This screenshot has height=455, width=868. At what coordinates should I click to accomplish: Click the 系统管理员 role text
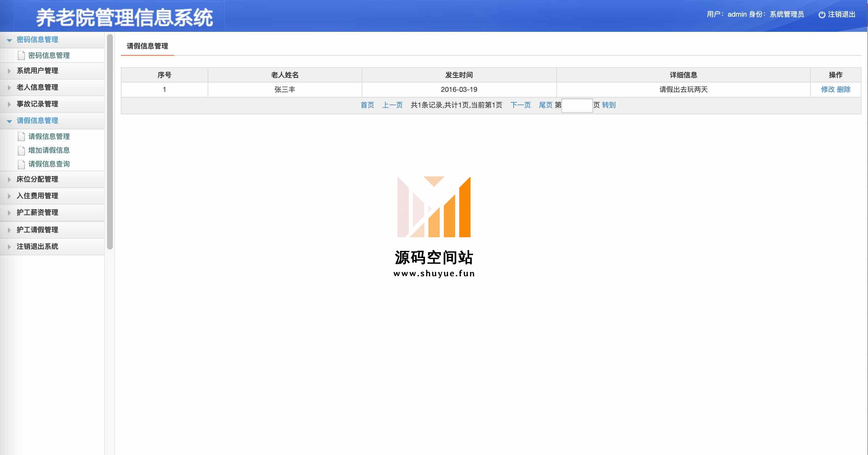tap(787, 14)
